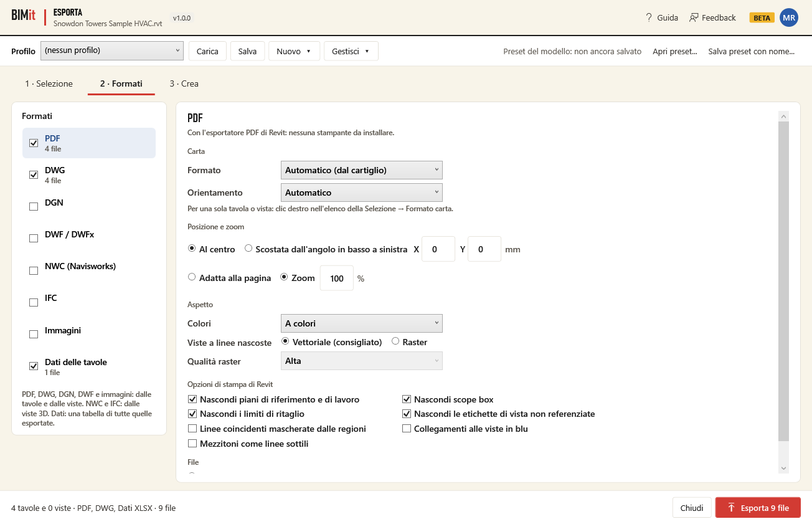Screen dimensions: 812x524
Task: Enable the DWF / DWFx checkbox
Action: [x=34, y=238]
